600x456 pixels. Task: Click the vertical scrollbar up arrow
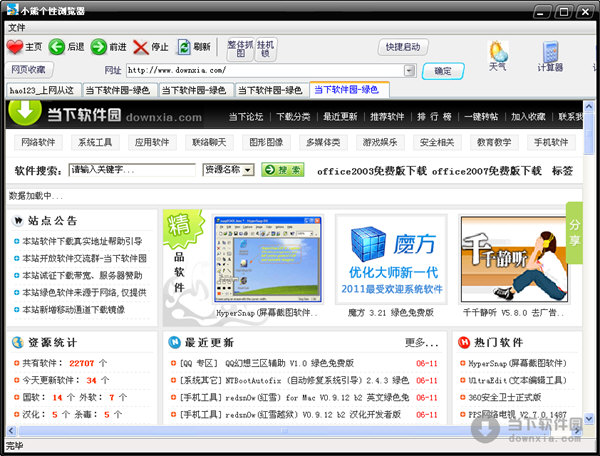coord(589,106)
